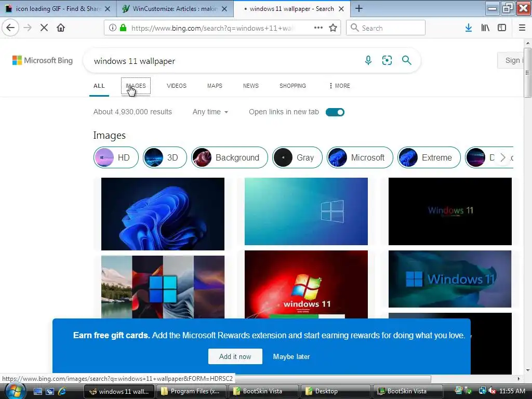Screen dimensions: 532x399
Task: Toggle the sidebar view icon
Action: pyautogui.click(x=502, y=28)
